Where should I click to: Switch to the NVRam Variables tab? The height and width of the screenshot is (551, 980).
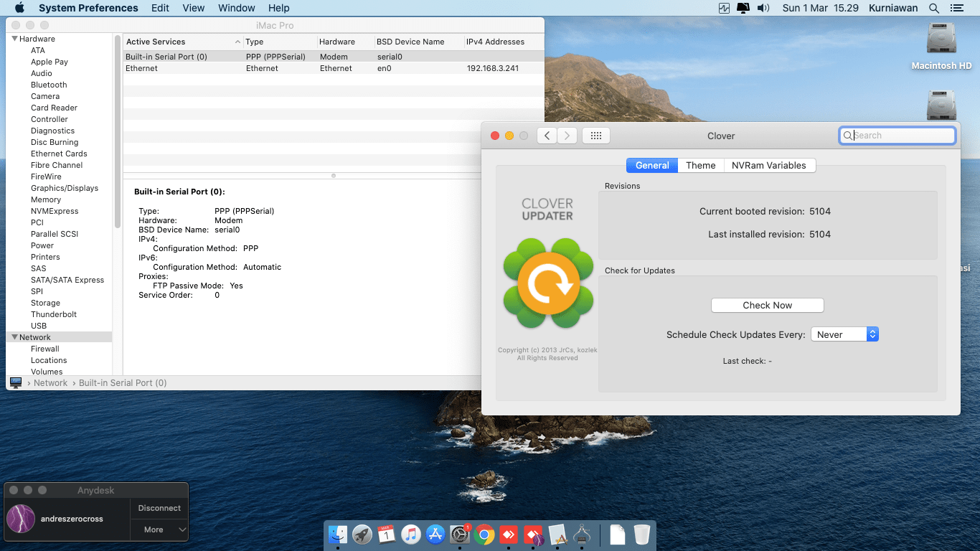(769, 165)
